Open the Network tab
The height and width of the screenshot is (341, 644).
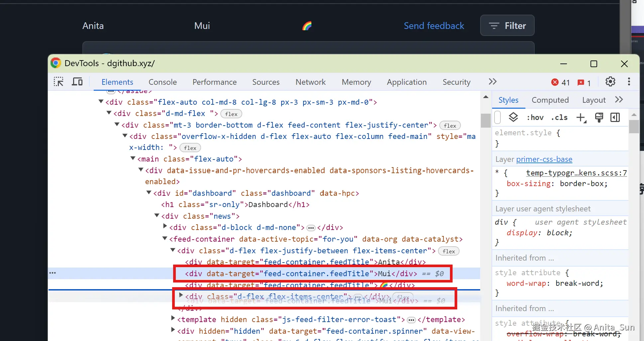tap(311, 82)
